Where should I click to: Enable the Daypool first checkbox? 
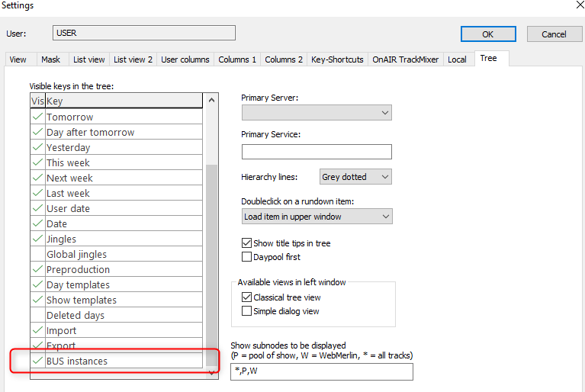tap(246, 257)
